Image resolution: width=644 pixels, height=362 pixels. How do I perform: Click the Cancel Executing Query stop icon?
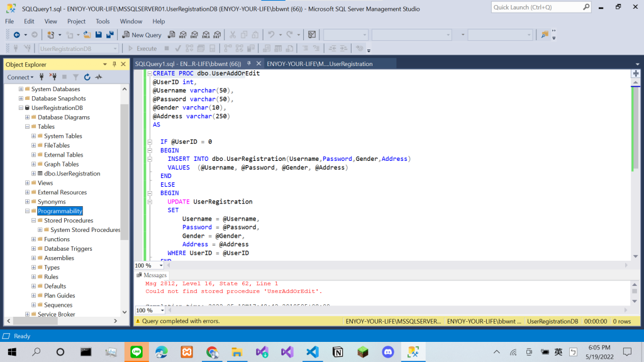pyautogui.click(x=166, y=48)
